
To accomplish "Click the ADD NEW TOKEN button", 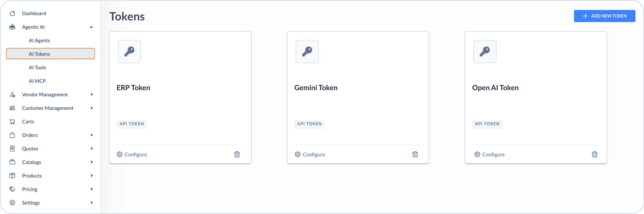I will click(604, 16).
